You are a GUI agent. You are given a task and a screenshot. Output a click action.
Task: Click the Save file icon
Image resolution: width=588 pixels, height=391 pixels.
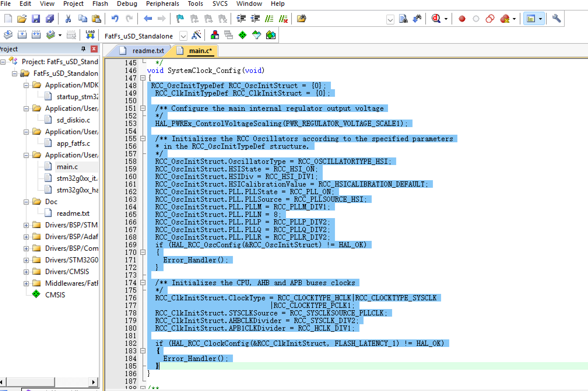coord(36,19)
